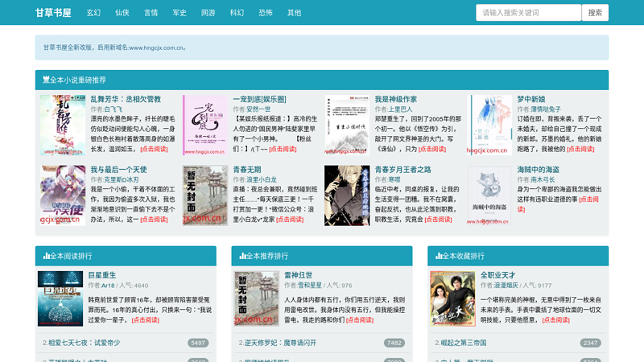Click 点击阅读 for 乱舞芳华
This screenshot has height=362, width=644.
pos(154,149)
